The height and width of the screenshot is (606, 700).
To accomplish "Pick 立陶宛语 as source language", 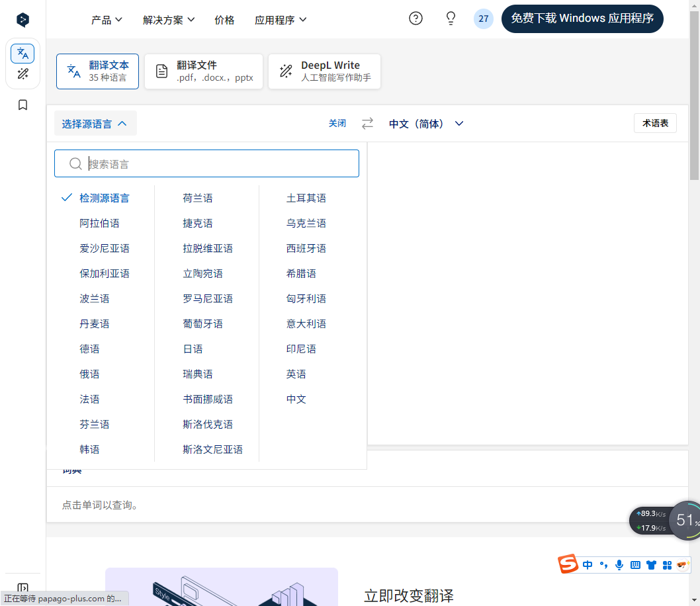I will 202,273.
